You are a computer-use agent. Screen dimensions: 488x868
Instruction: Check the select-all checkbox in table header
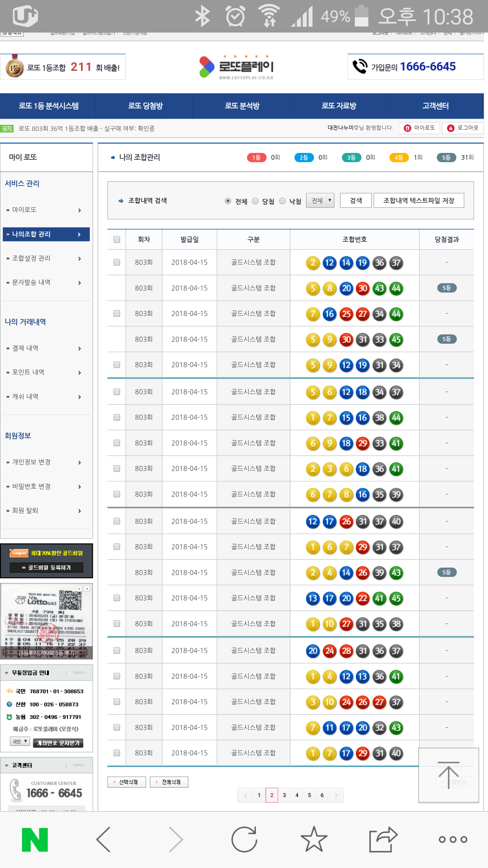[x=117, y=239]
